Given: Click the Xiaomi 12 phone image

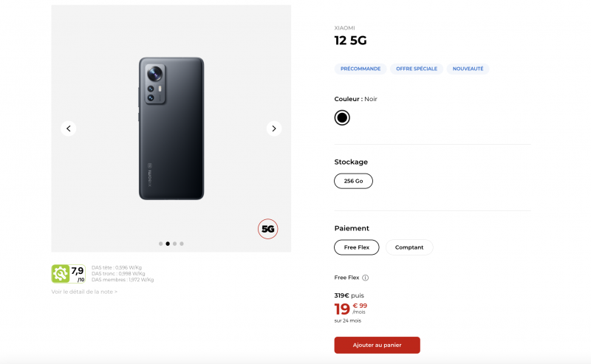Looking at the screenshot, I should (x=171, y=128).
